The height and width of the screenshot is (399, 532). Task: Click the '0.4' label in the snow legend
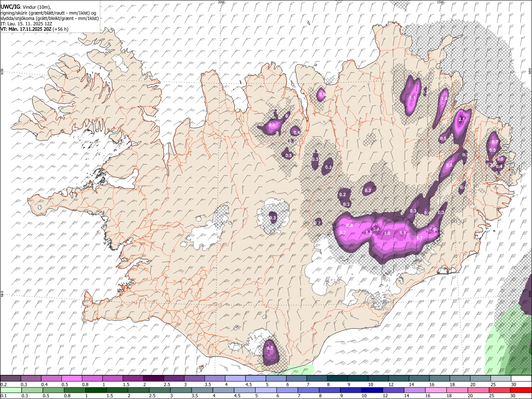coord(44,384)
